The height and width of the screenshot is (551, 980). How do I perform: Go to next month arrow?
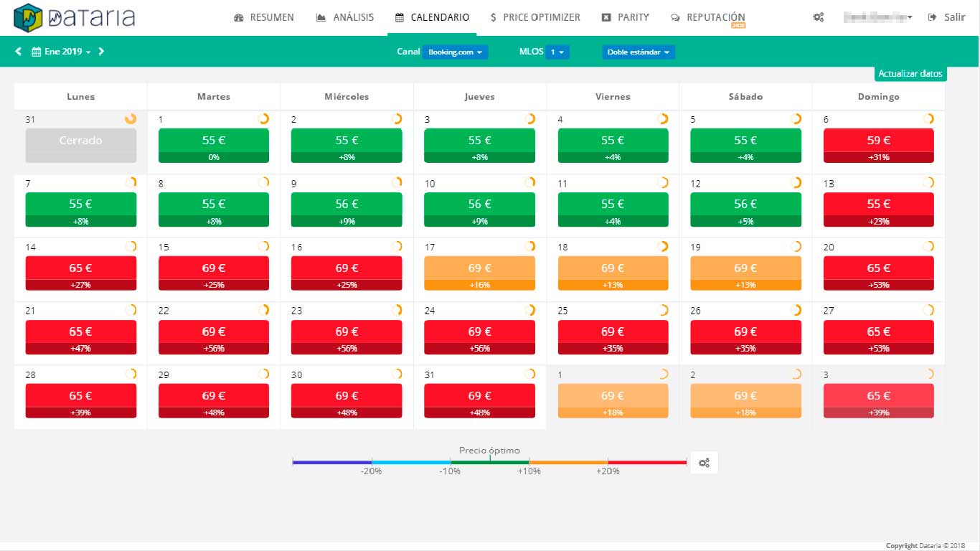101,52
